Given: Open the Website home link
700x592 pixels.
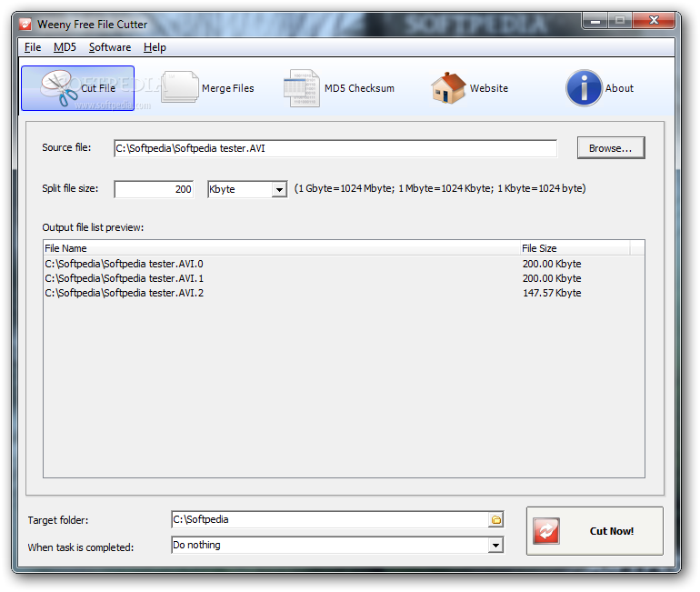Looking at the screenshot, I should pyautogui.click(x=470, y=88).
